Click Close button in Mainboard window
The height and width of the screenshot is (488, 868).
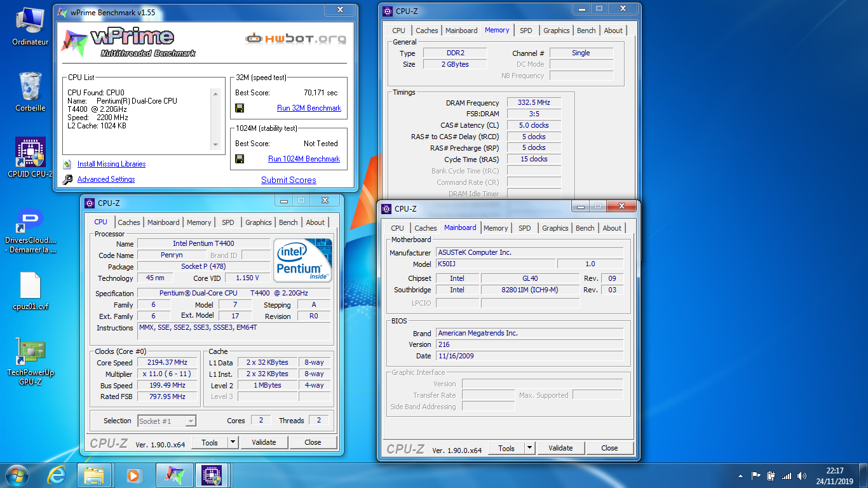tap(609, 448)
